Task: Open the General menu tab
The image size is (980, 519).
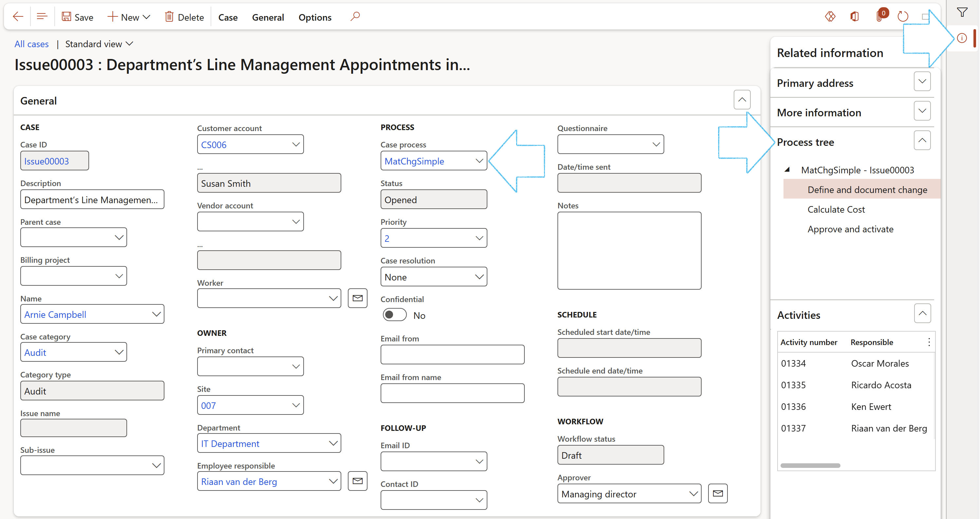Action: tap(268, 17)
